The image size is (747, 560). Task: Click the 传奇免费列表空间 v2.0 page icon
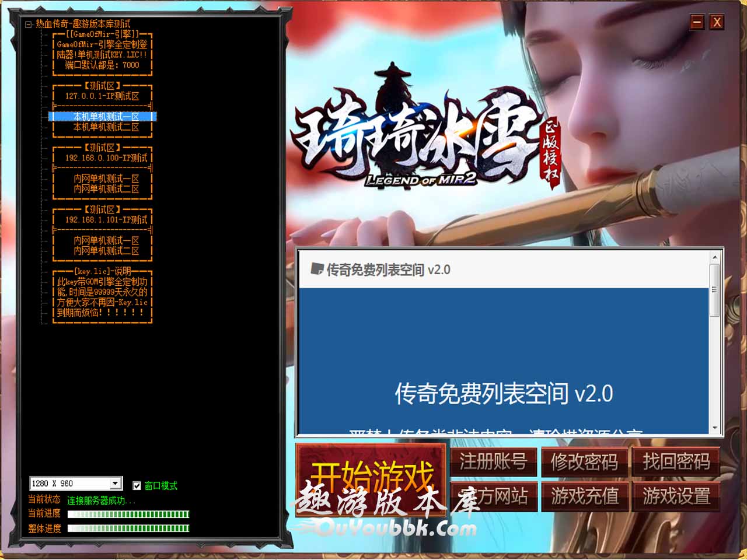tap(317, 269)
